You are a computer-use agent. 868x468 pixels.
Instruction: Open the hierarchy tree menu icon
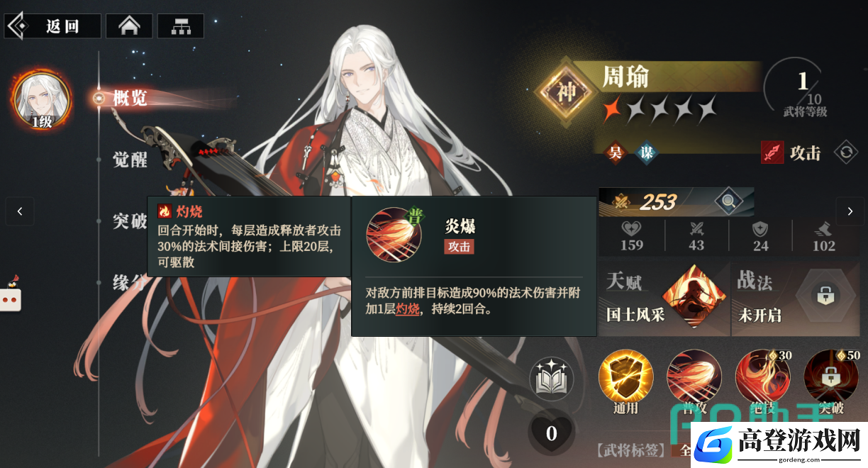coord(181,26)
